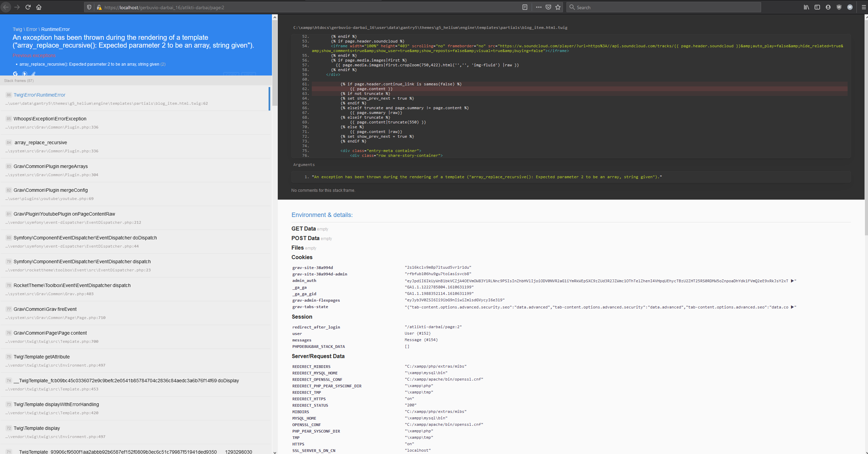Open the Page content stack frame
Viewport: 868px width, 454px height.
point(135,337)
